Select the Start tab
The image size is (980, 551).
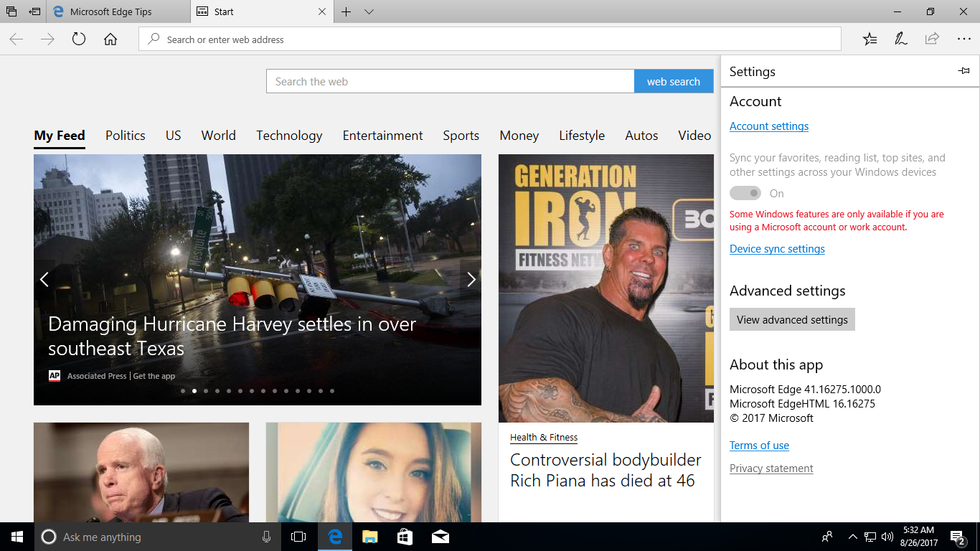click(x=263, y=11)
